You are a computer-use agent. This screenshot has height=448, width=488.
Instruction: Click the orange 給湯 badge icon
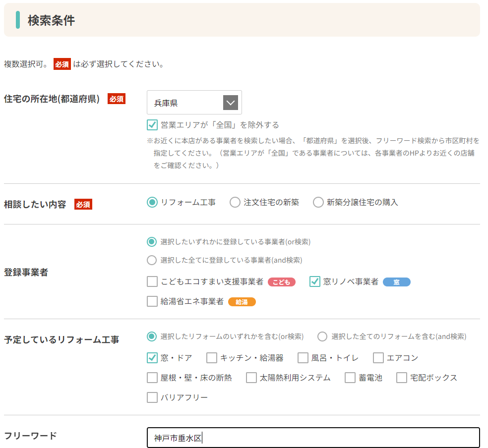pyautogui.click(x=242, y=302)
